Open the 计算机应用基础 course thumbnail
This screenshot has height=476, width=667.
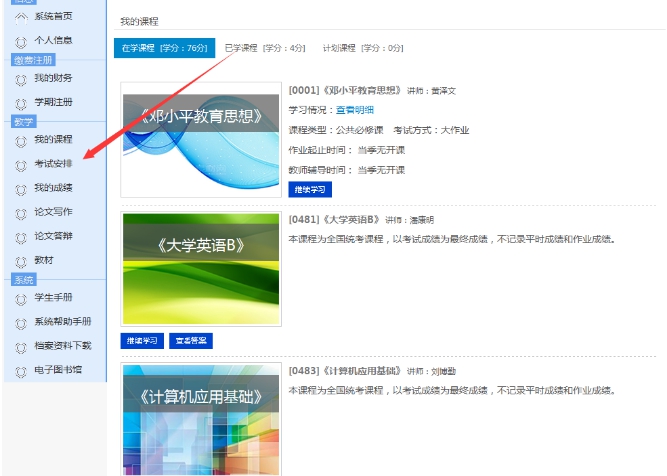coord(201,419)
